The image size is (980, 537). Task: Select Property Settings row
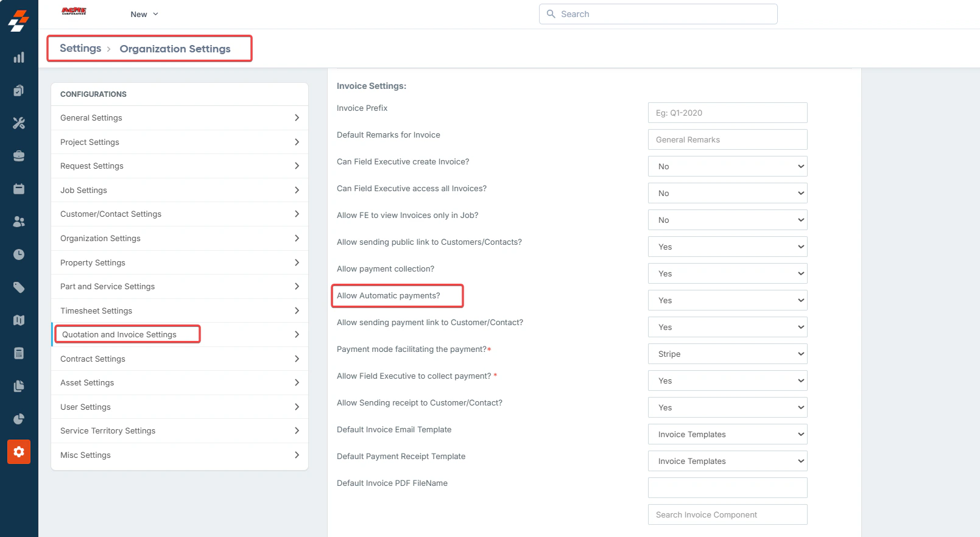(180, 262)
